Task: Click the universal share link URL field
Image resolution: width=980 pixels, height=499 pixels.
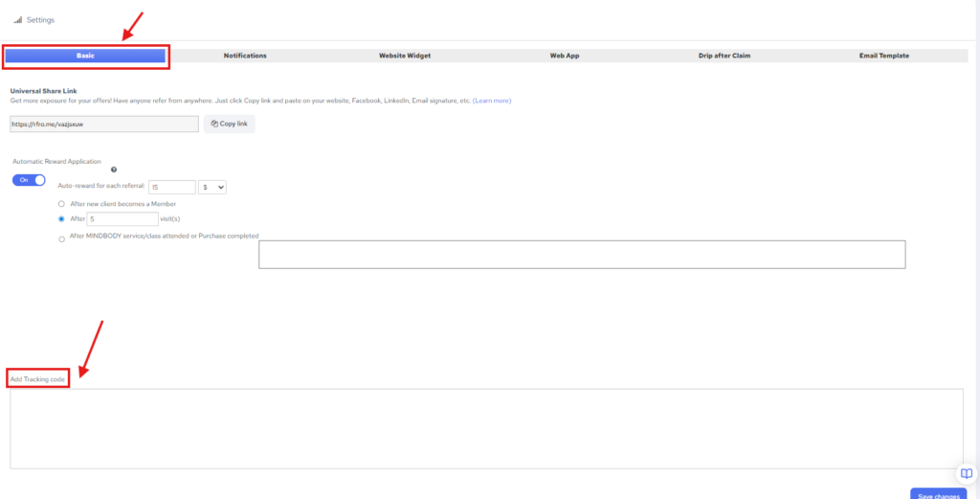Action: click(103, 124)
